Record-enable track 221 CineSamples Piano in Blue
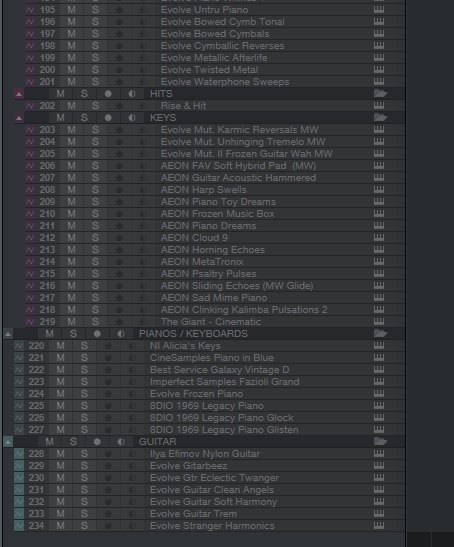 [108, 358]
